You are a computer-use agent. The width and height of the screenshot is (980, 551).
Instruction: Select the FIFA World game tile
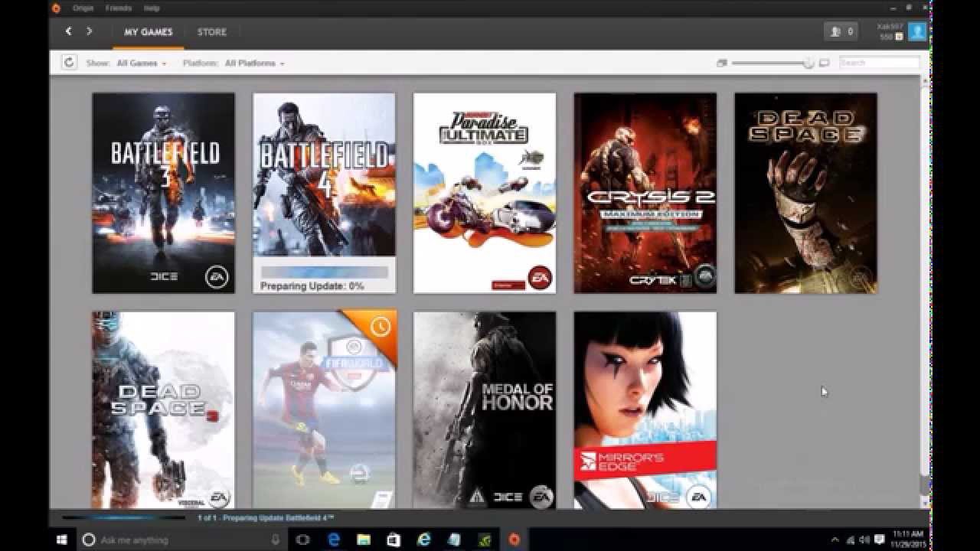[x=325, y=409]
